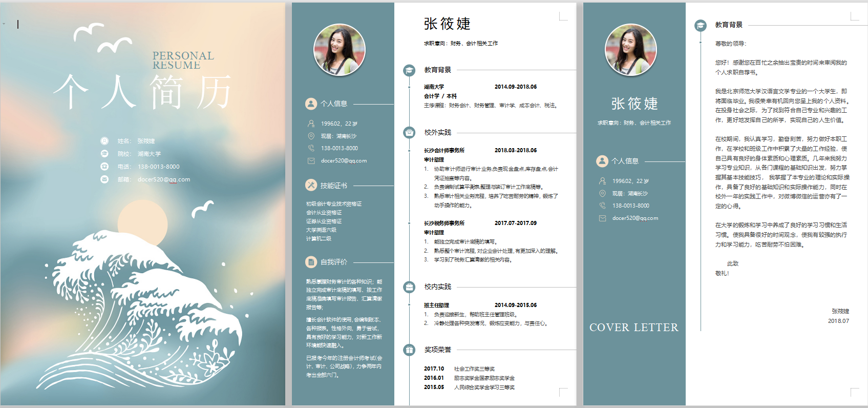Viewport: 868px width, 408px height.
Task: Click the award date '2015.05'
Action: (434, 387)
